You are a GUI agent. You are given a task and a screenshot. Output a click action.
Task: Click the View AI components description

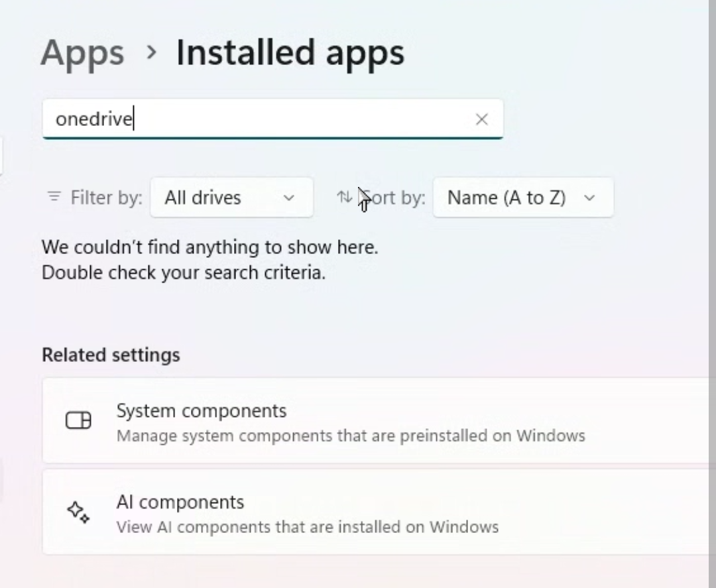(307, 527)
